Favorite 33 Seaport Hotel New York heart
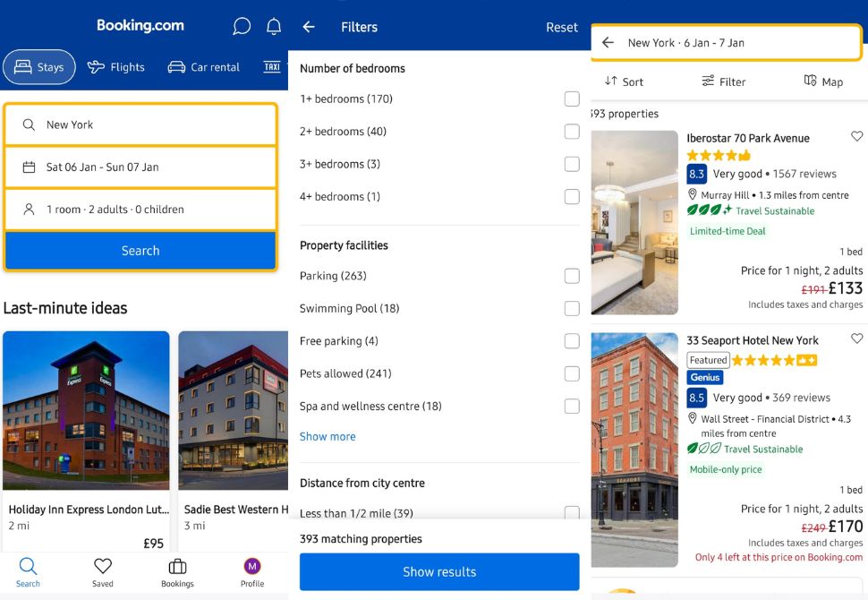 click(x=856, y=339)
